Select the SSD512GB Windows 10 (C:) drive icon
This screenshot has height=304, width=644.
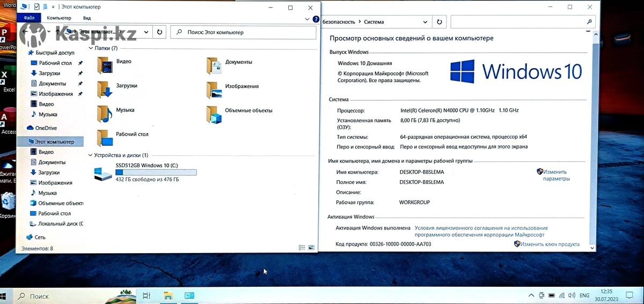[103, 173]
